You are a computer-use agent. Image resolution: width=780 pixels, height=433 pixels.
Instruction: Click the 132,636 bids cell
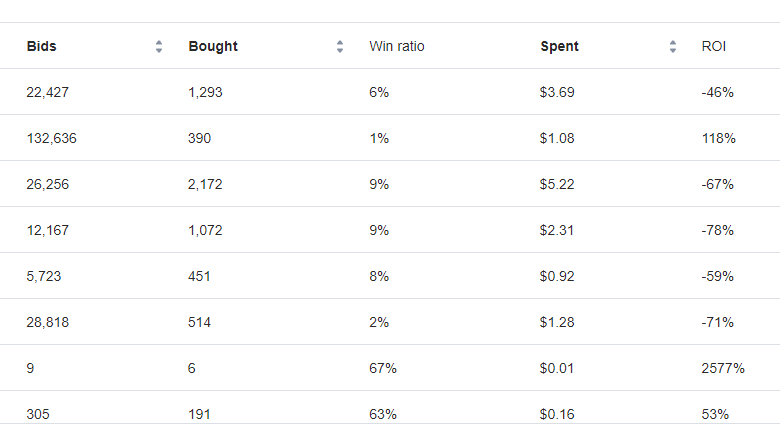[51, 138]
